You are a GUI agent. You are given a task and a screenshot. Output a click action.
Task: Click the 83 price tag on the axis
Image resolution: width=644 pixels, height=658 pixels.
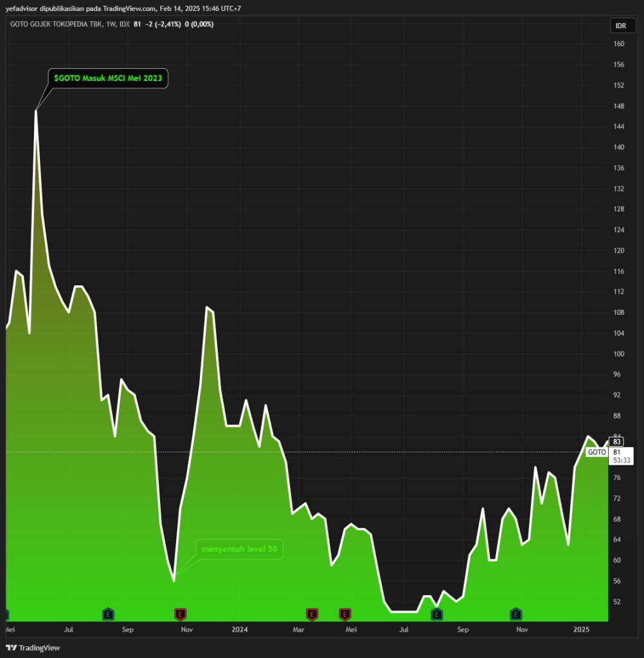[x=616, y=441]
